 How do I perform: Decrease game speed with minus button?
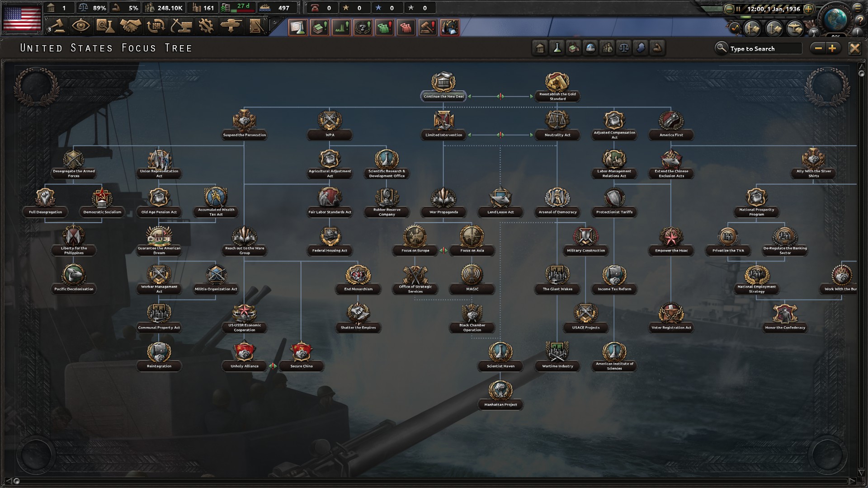coord(729,9)
